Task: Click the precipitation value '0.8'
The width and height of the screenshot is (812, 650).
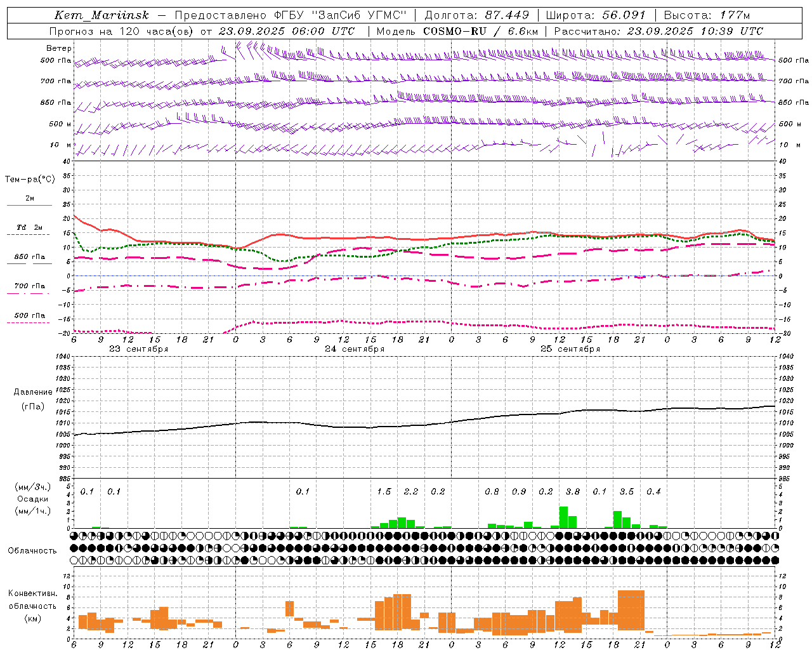Action: [492, 492]
